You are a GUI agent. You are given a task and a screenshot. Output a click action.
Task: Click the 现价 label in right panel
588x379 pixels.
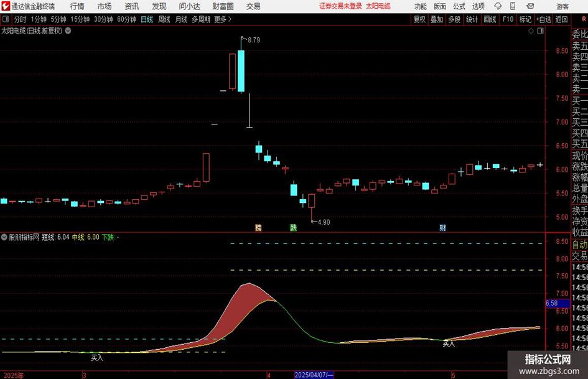pyautogui.click(x=580, y=156)
